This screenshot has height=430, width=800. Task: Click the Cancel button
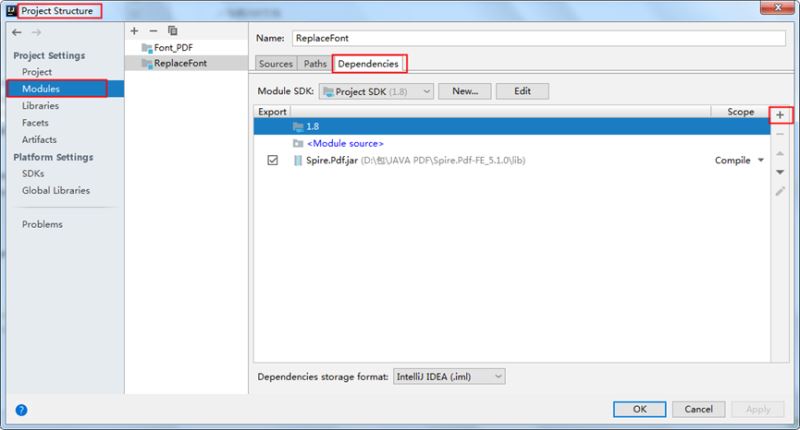698,409
